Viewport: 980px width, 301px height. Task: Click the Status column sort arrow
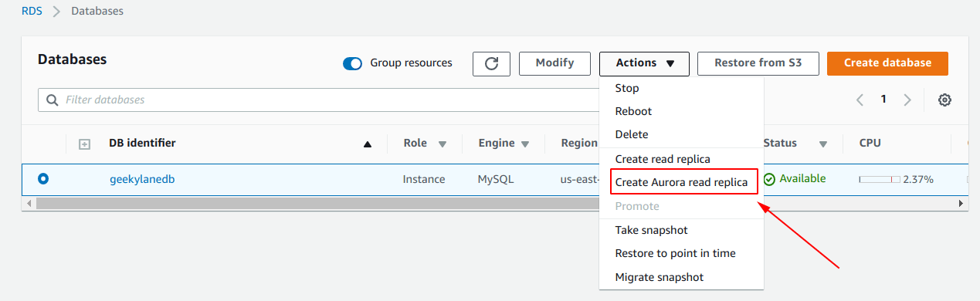click(823, 144)
